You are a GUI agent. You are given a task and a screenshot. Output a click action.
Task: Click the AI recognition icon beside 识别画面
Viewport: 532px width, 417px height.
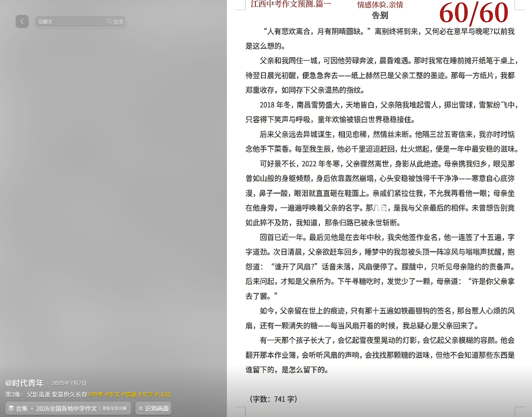coord(141,408)
